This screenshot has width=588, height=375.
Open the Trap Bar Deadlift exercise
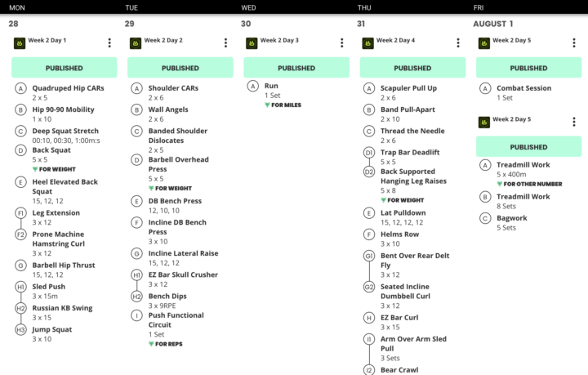pyautogui.click(x=409, y=152)
